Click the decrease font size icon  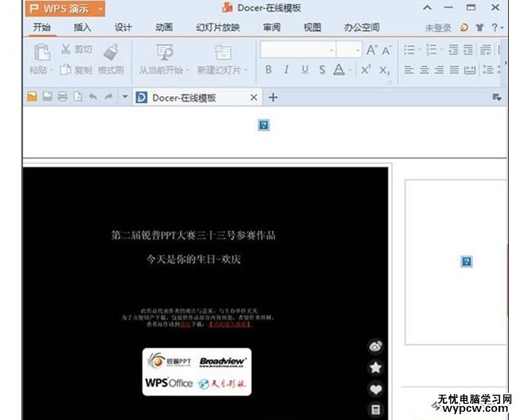click(387, 50)
